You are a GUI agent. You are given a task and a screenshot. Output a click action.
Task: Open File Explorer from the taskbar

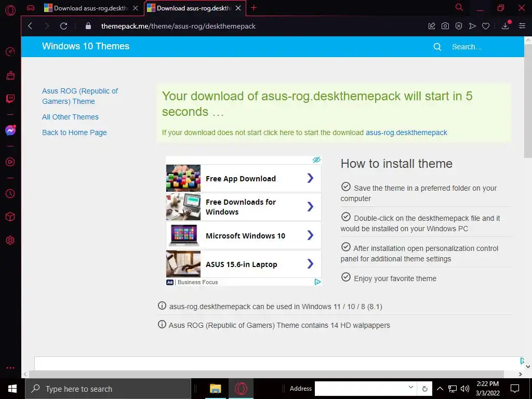(x=216, y=389)
